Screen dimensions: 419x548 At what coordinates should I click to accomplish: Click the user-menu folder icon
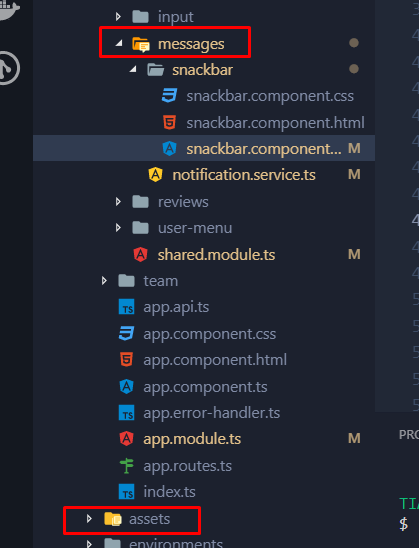coord(140,228)
